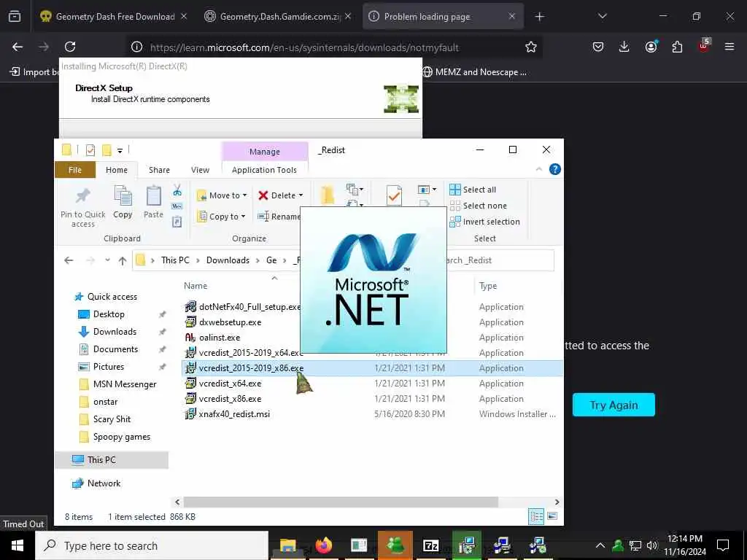
Task: Click site info icon in the address bar
Action: (x=136, y=47)
